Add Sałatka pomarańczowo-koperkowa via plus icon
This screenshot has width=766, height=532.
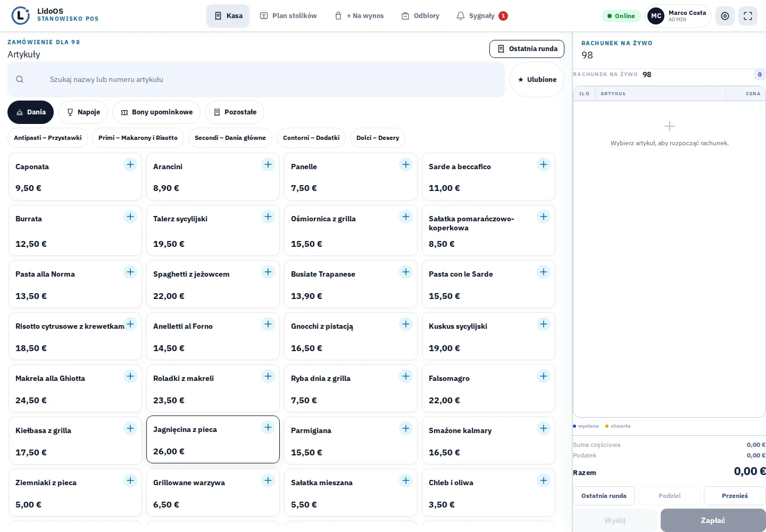click(x=544, y=217)
